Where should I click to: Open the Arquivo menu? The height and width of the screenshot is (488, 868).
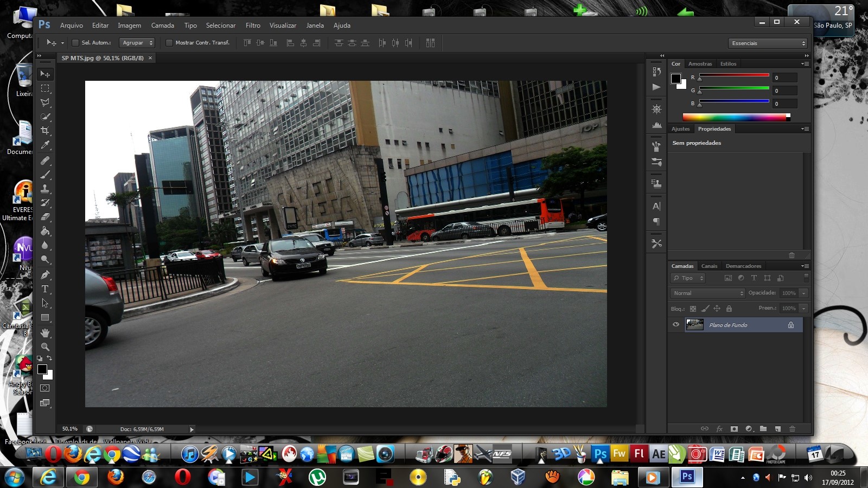pyautogui.click(x=72, y=25)
